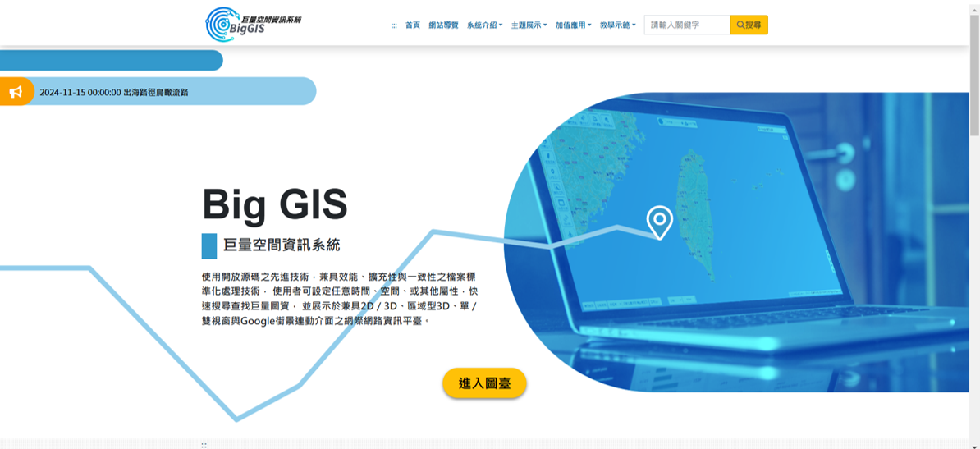Screen dimensions: 980x449
Task: Focus the 請輸入關鍵字 search field
Action: point(687,25)
